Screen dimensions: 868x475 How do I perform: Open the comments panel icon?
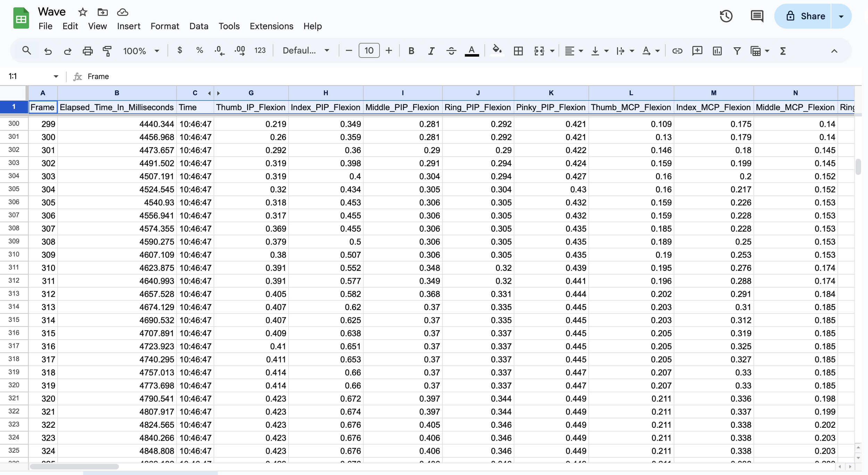(757, 16)
